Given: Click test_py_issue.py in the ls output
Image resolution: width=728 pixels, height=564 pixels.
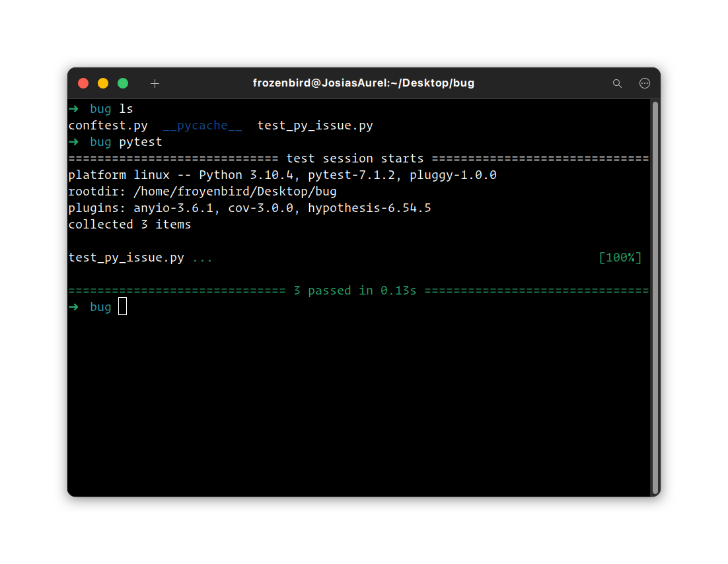Looking at the screenshot, I should click(x=315, y=125).
